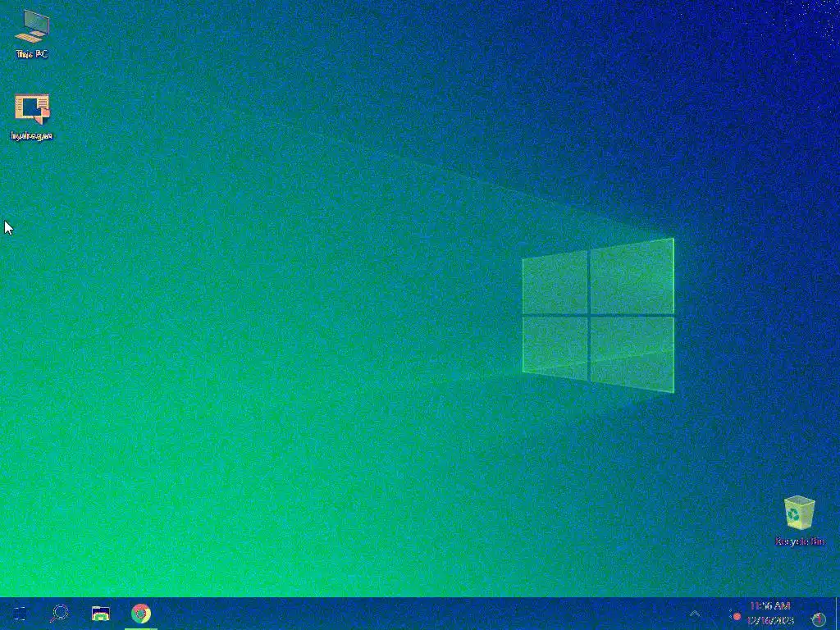Image resolution: width=840 pixels, height=630 pixels.
Task: Open the Recycle Bin icon
Action: click(799, 520)
